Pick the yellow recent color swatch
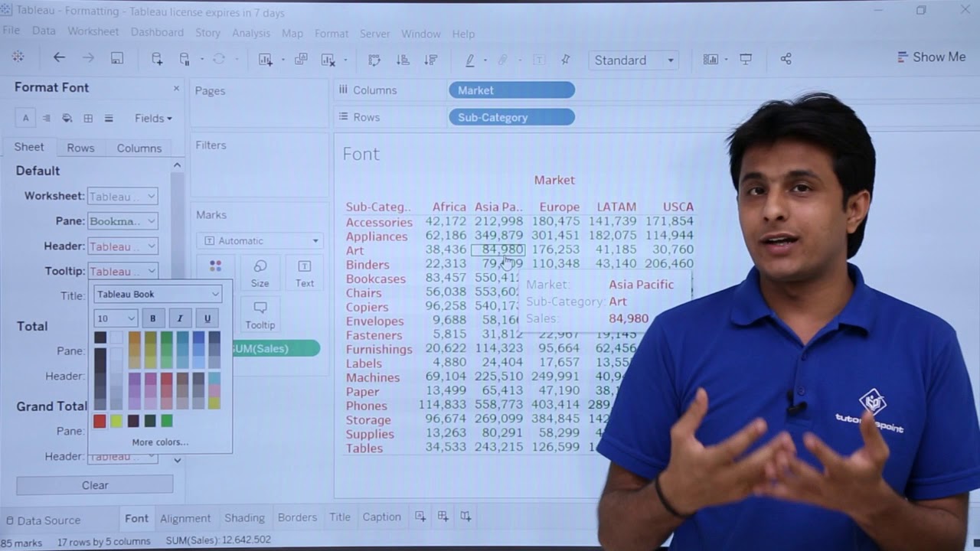The width and height of the screenshot is (980, 551). [116, 421]
